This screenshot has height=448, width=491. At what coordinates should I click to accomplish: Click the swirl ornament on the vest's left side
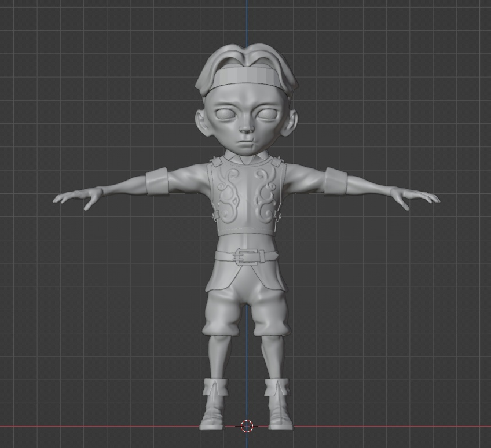(x=227, y=194)
